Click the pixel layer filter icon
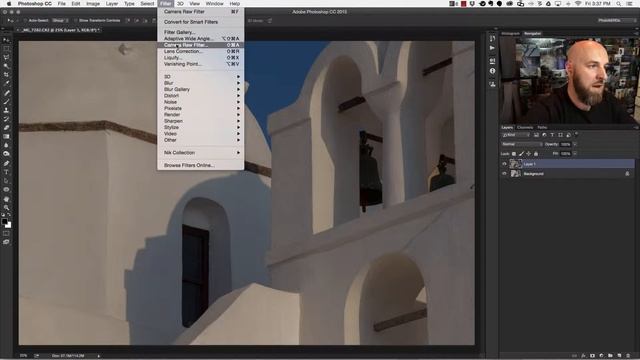The width and height of the screenshot is (640, 360). coord(536,135)
